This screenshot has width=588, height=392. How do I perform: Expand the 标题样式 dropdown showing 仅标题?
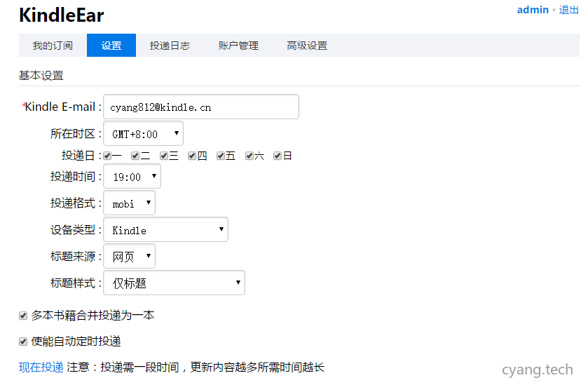[x=174, y=283]
